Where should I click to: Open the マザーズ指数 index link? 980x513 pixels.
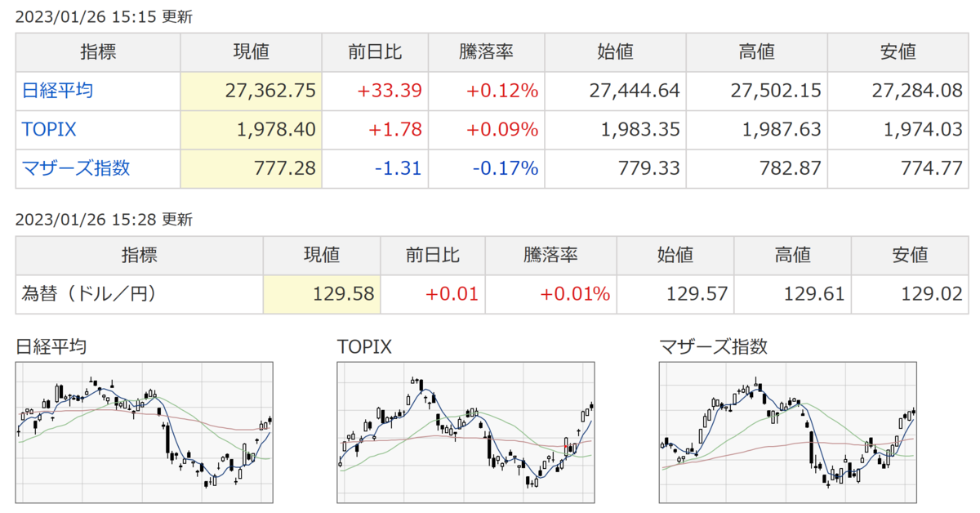[76, 169]
